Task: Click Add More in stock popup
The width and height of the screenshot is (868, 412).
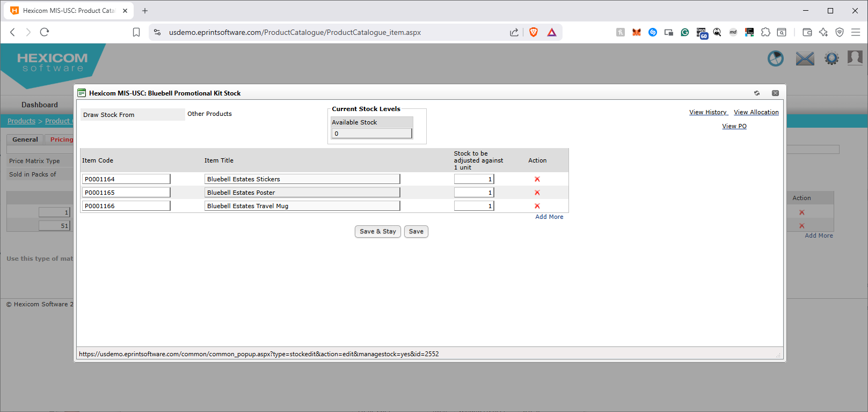Action: point(549,217)
